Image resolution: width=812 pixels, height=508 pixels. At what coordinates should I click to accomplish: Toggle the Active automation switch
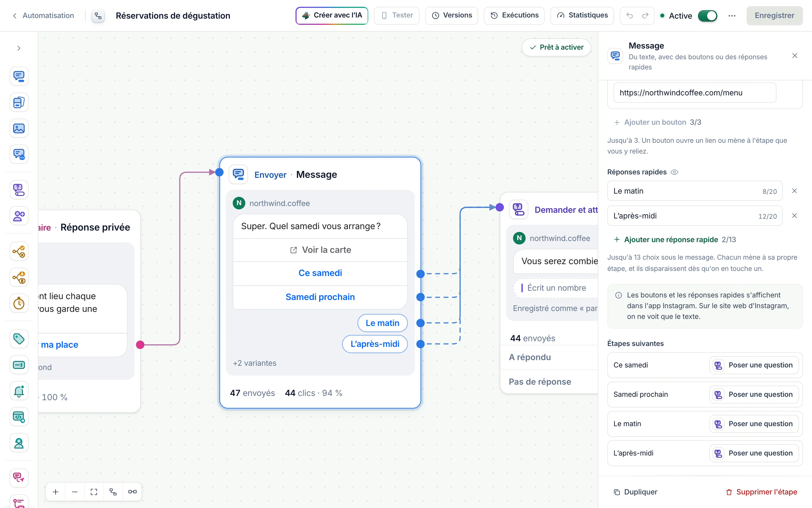pos(707,16)
